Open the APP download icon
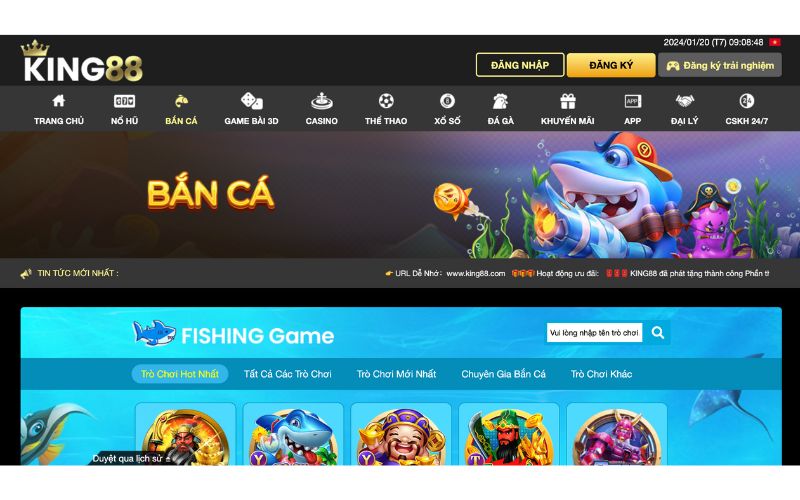The width and height of the screenshot is (800, 500). pos(633,101)
